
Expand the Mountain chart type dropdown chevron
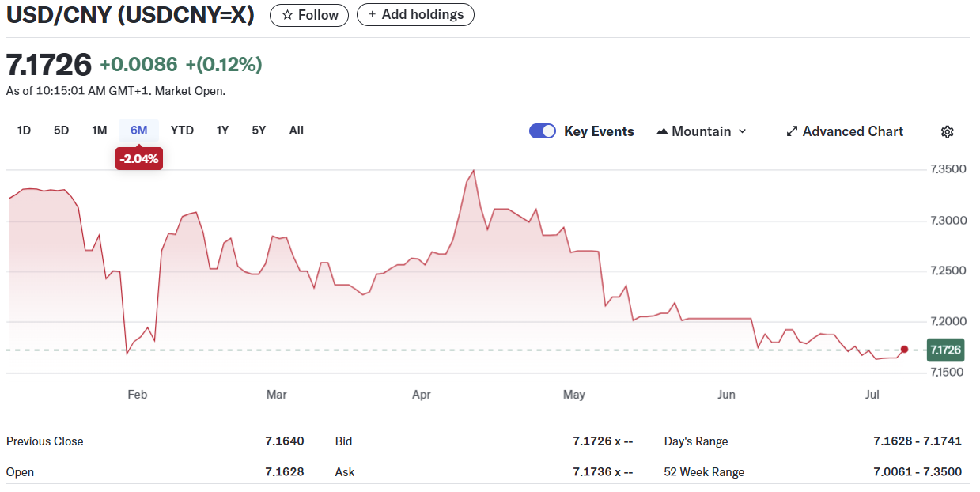[x=742, y=131]
